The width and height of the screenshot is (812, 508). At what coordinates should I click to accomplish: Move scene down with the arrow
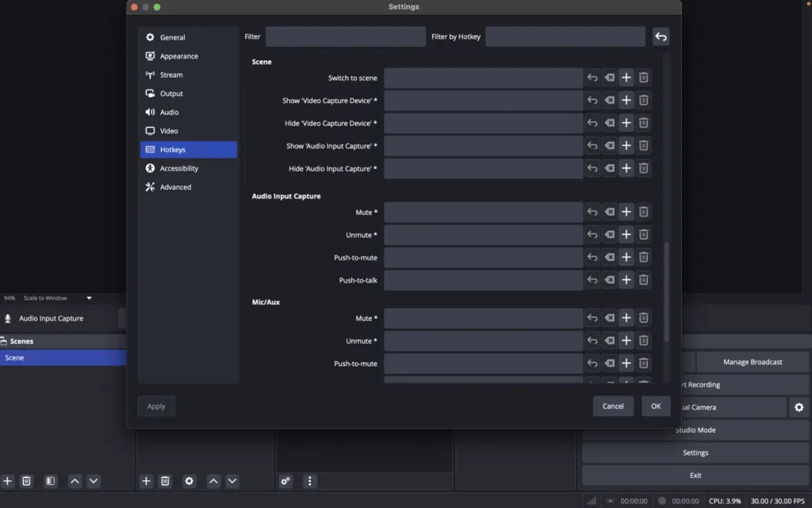click(94, 481)
